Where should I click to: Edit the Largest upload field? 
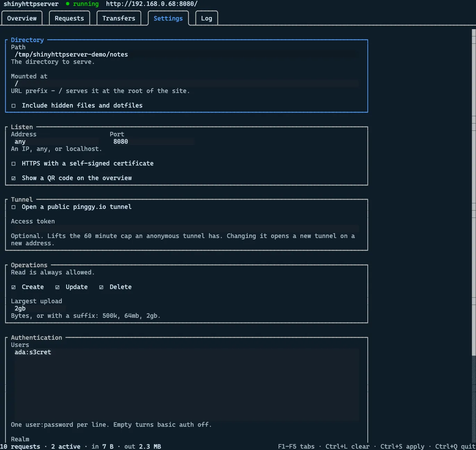point(39,308)
